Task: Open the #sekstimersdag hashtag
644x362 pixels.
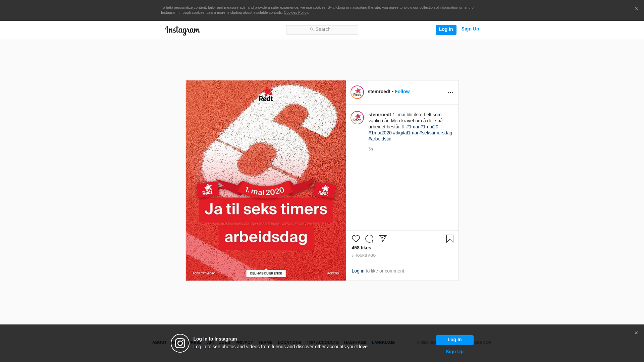Action: [436, 133]
